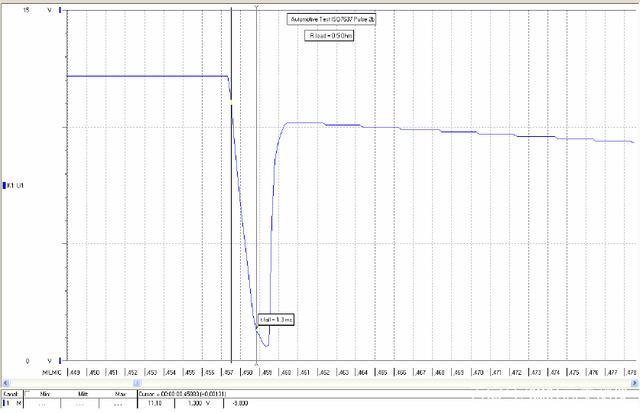Click the 11.80 cursor value cell
Screen dimensions: 640x413
tap(155, 403)
